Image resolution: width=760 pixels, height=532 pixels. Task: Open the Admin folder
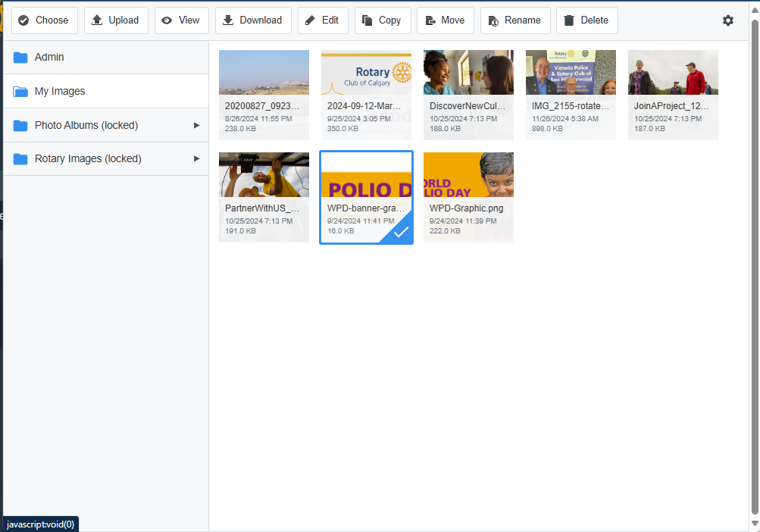[49, 57]
